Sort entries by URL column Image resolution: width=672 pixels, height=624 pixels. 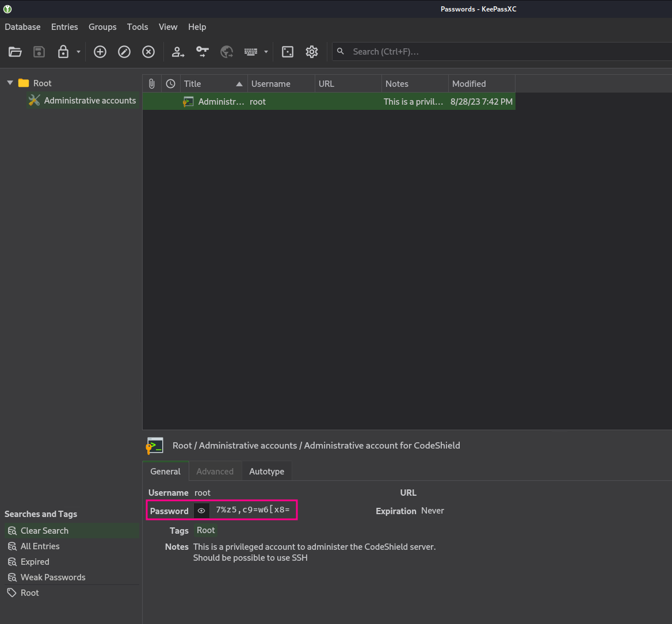coord(348,83)
